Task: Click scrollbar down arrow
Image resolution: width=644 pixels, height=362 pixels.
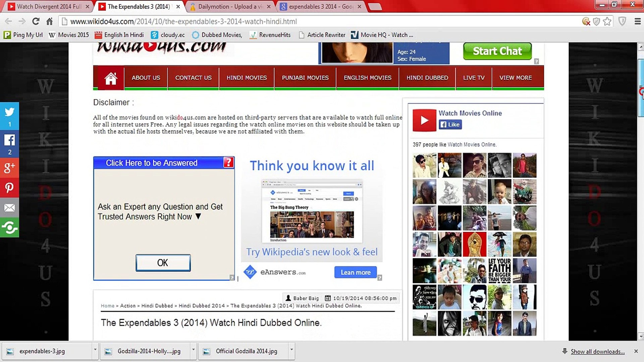Action: pos(641,336)
